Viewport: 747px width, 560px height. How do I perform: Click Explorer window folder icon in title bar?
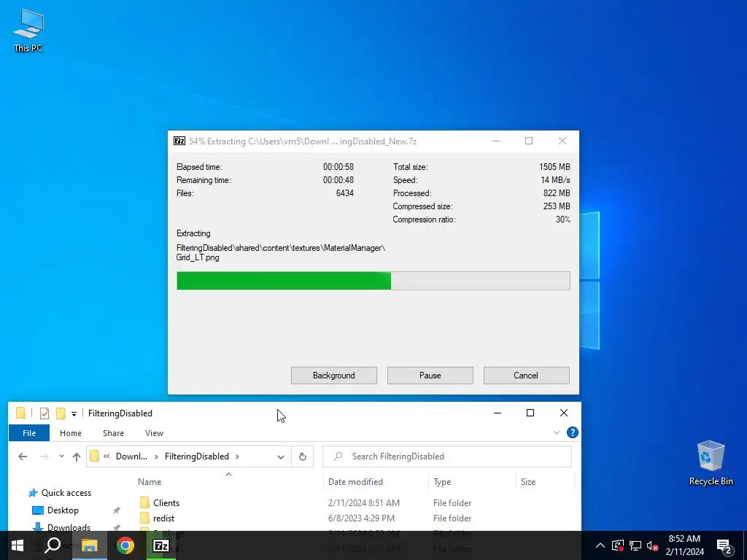pos(20,413)
